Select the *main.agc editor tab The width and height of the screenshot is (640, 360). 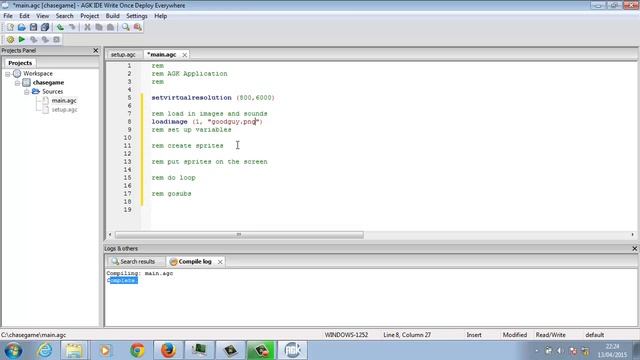click(162, 55)
